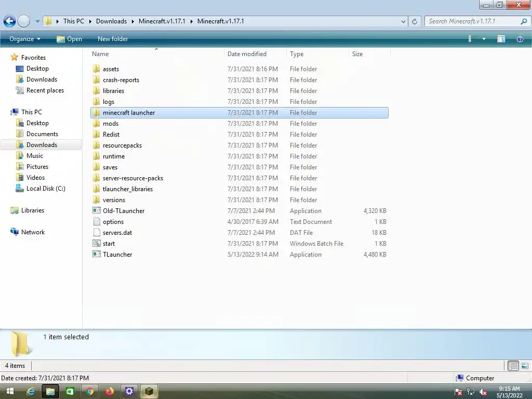Select the saves folder

[x=239, y=167]
